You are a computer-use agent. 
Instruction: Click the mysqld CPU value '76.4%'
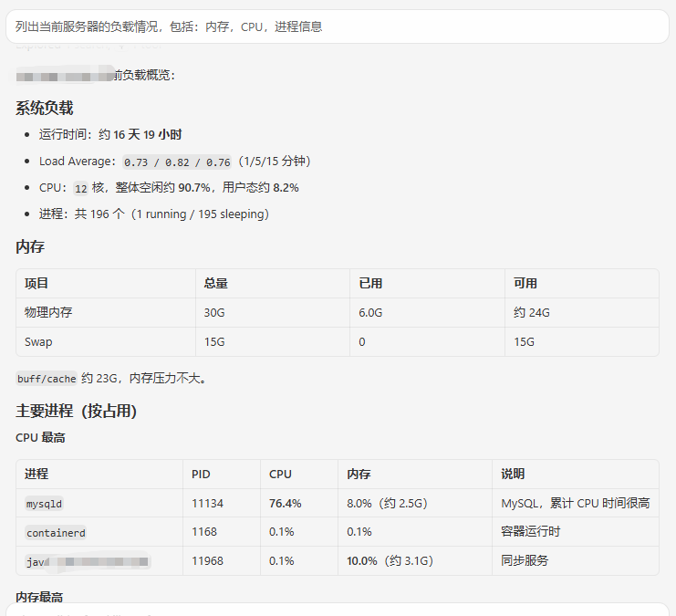point(285,504)
